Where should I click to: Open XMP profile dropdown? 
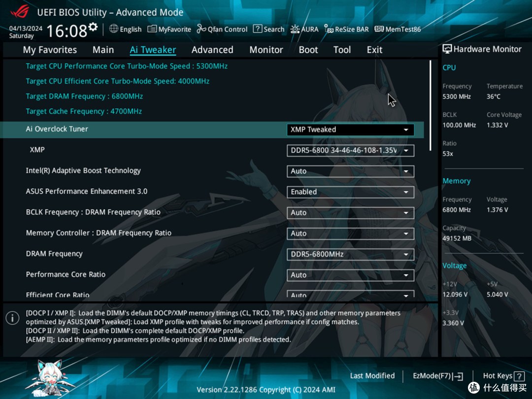351,150
